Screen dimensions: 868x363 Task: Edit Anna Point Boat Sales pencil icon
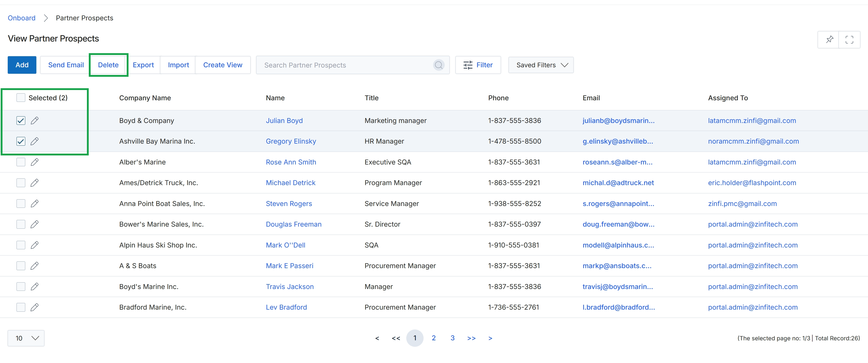pos(34,204)
